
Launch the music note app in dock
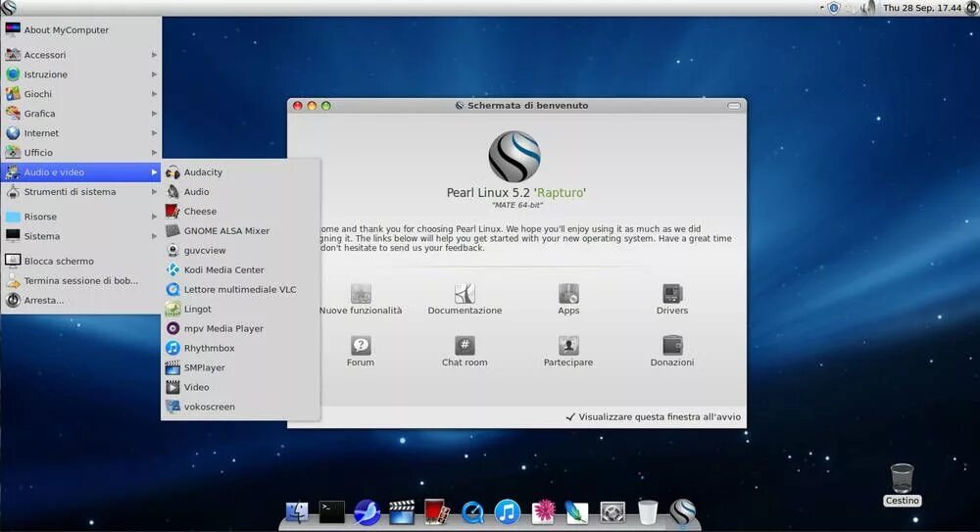(x=507, y=512)
